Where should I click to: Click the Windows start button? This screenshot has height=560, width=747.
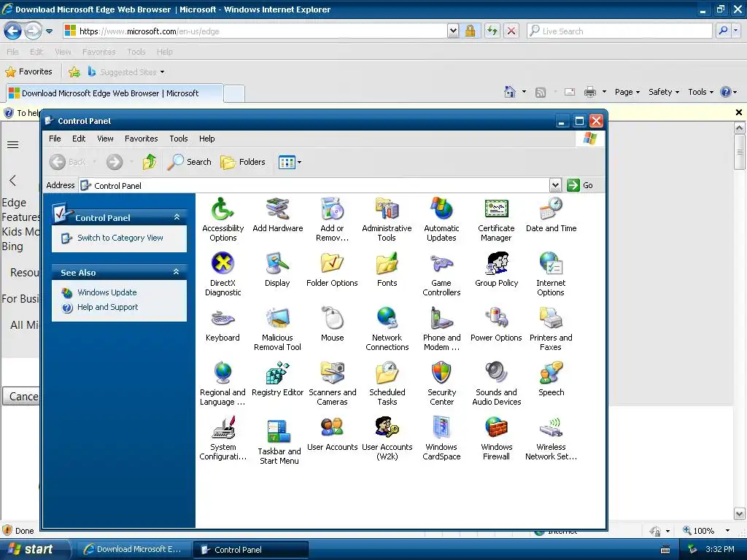point(35,549)
